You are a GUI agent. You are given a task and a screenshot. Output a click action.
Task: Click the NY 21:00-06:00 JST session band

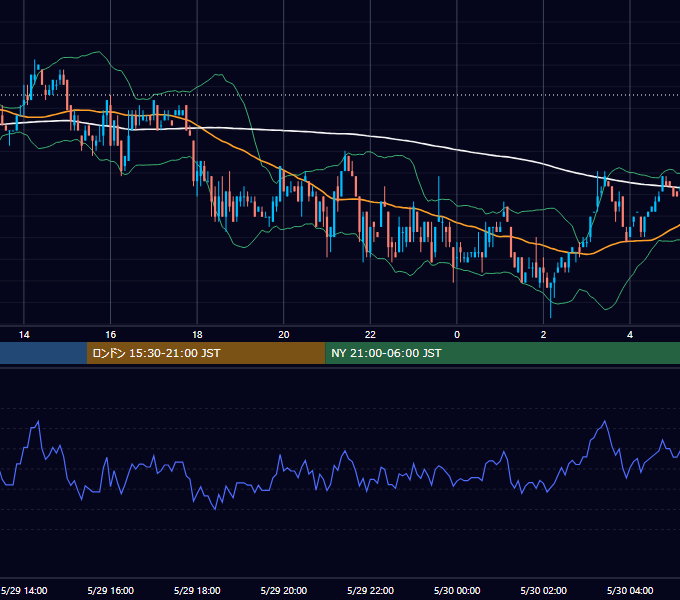click(503, 353)
